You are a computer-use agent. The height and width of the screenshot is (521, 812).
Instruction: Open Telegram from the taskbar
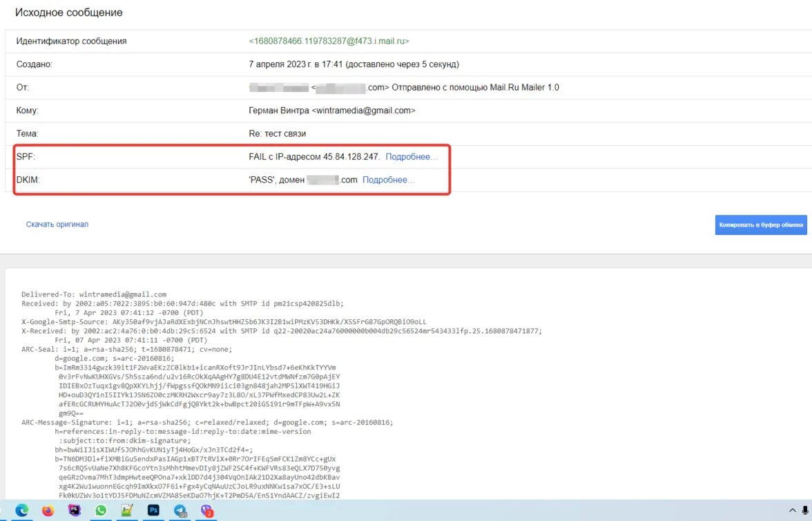click(180, 511)
